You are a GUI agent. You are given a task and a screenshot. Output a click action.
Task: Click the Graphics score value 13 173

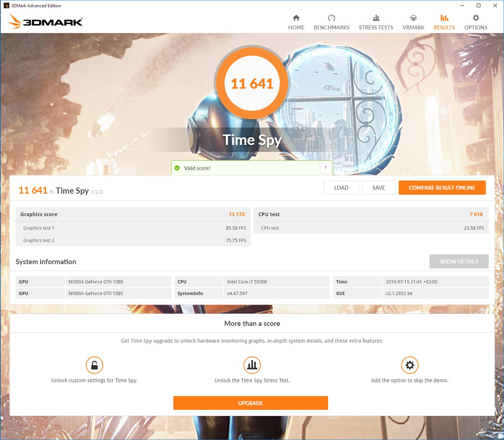(x=237, y=214)
